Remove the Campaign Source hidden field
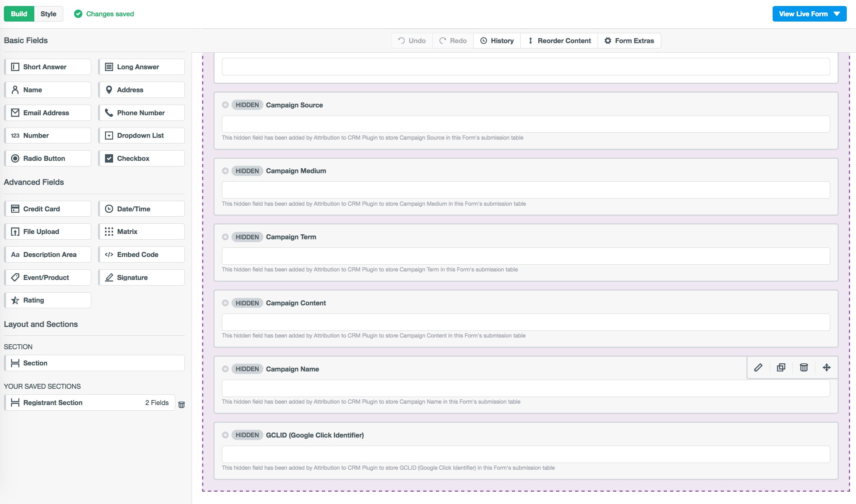856x504 pixels. click(x=225, y=105)
